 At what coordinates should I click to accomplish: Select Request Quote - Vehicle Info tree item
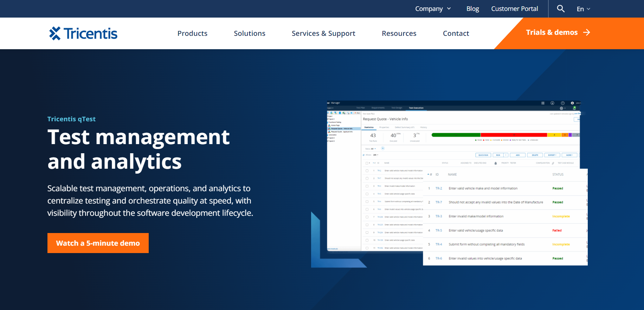[x=344, y=129]
